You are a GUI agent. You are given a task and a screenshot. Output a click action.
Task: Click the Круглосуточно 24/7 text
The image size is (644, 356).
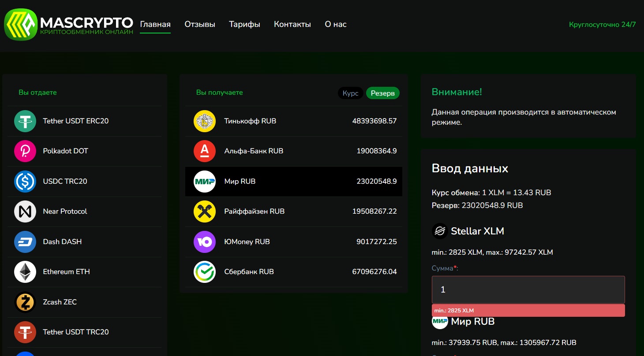603,25
